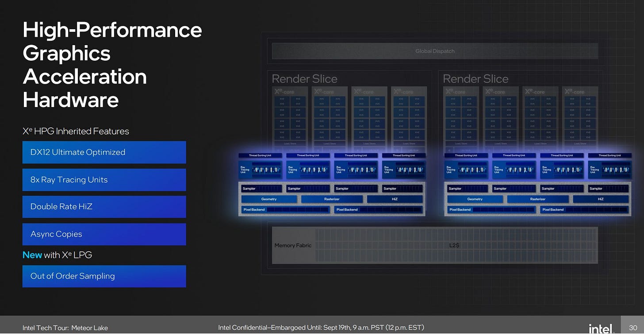Select HiZ block in right Render Slice
644x334 pixels.
(601, 199)
